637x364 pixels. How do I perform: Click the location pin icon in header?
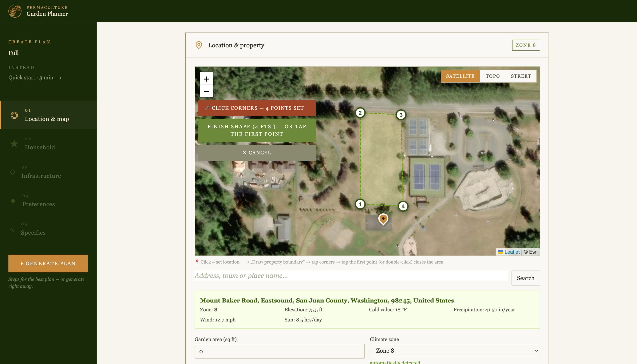coord(198,45)
